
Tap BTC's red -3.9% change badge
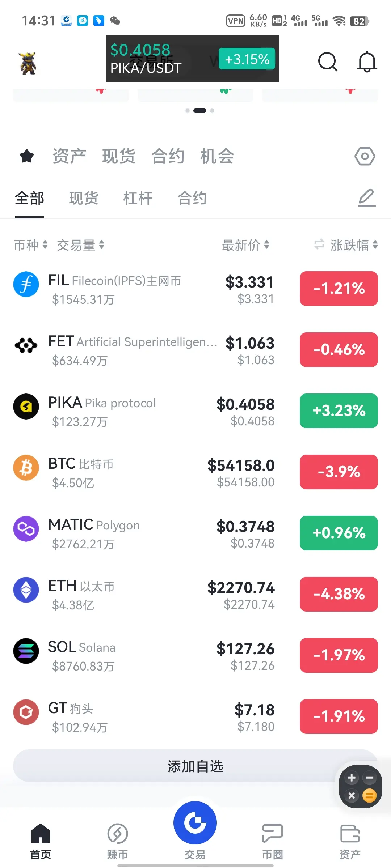point(339,472)
